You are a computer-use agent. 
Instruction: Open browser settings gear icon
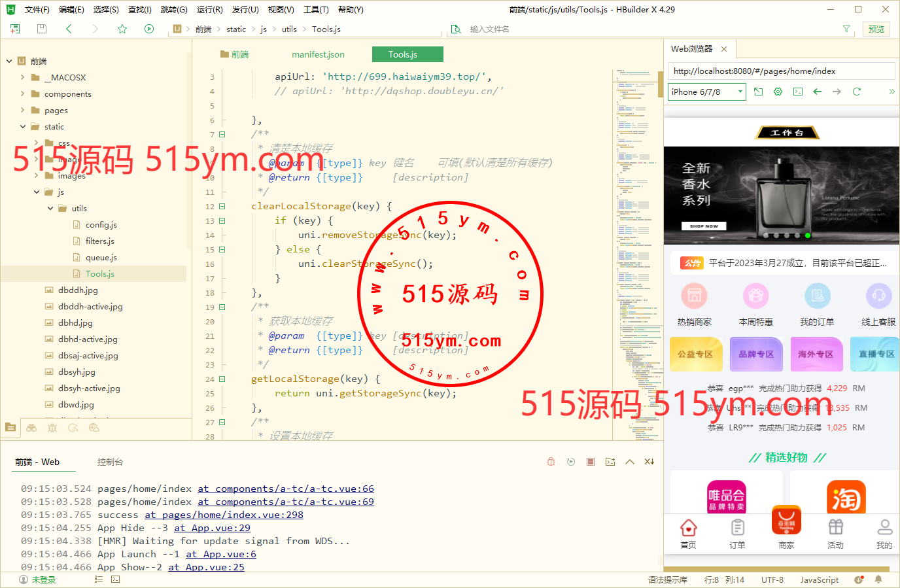point(778,92)
